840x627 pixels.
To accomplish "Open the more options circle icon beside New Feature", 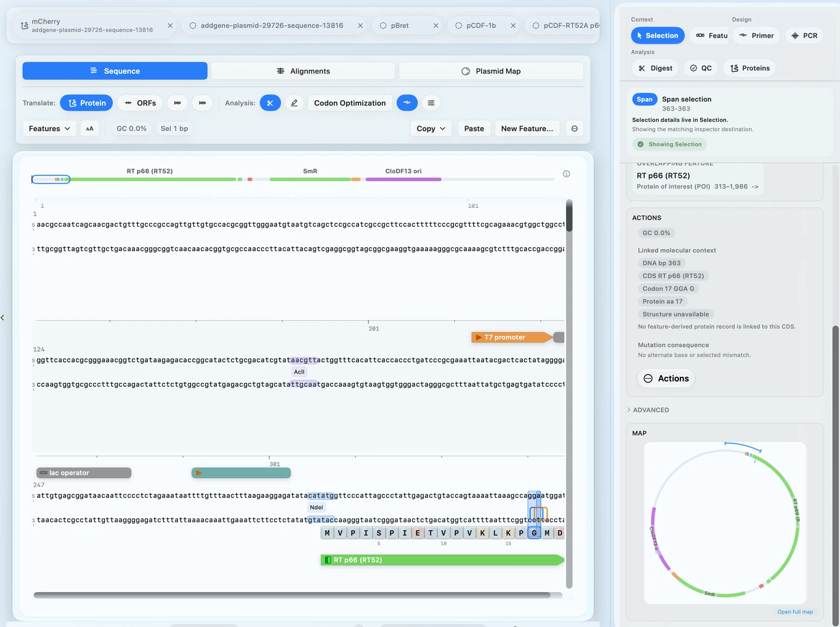I will (x=574, y=129).
